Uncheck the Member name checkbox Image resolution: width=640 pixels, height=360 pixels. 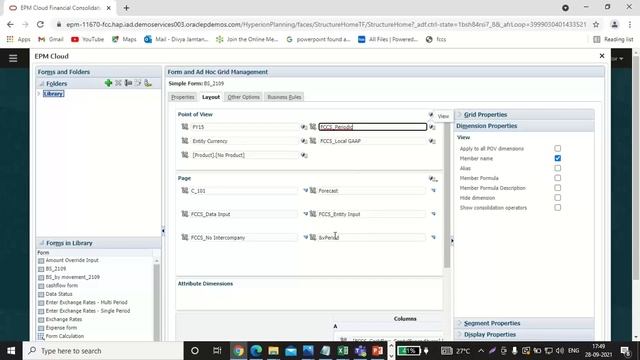tap(558, 158)
